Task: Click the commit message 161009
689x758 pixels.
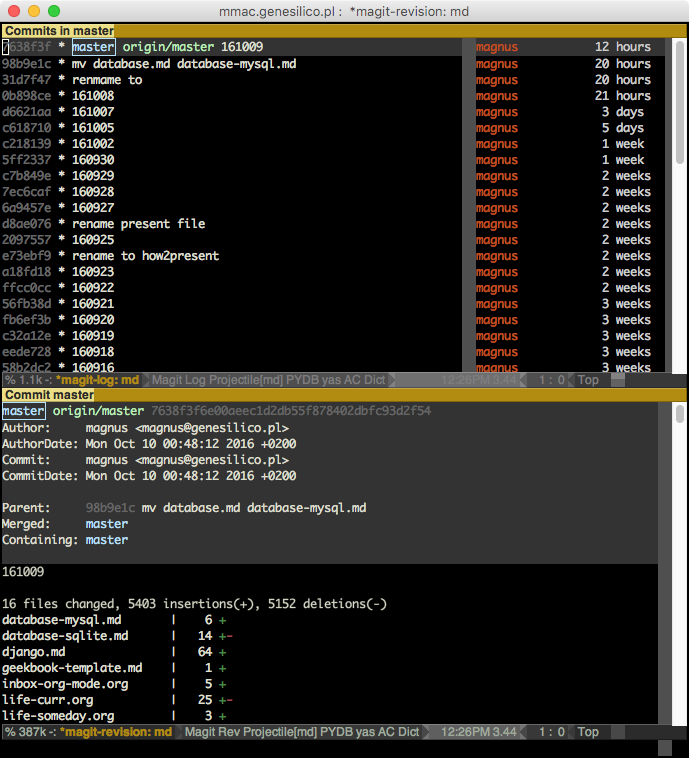Action: [23, 571]
